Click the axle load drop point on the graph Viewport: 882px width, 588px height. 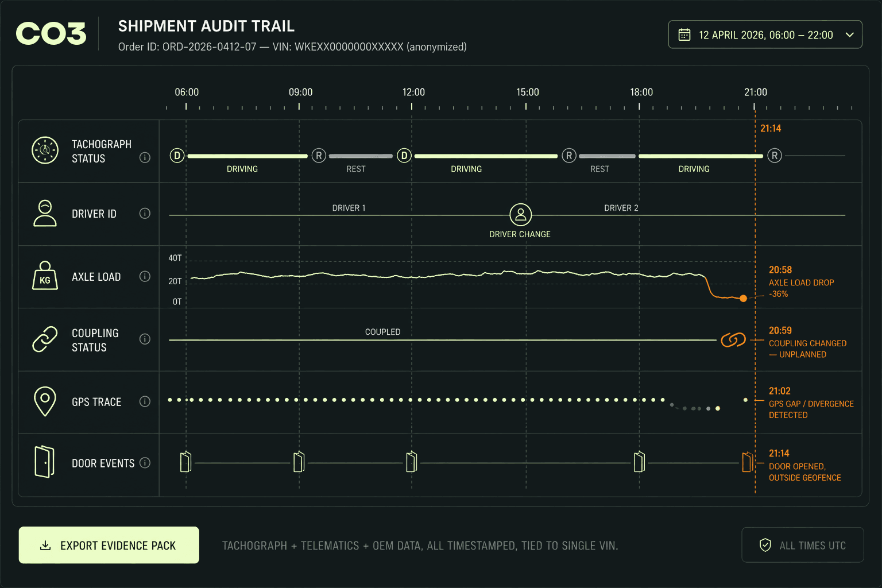[x=743, y=298]
